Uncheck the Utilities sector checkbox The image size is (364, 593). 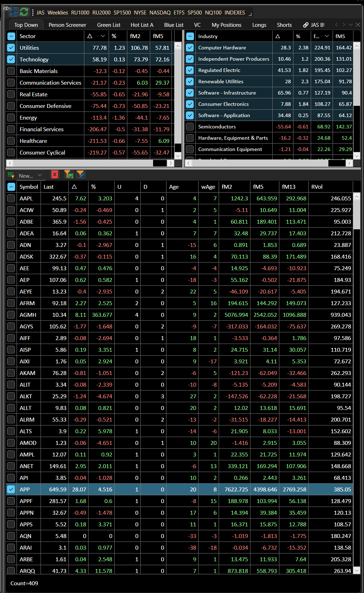pyautogui.click(x=11, y=48)
